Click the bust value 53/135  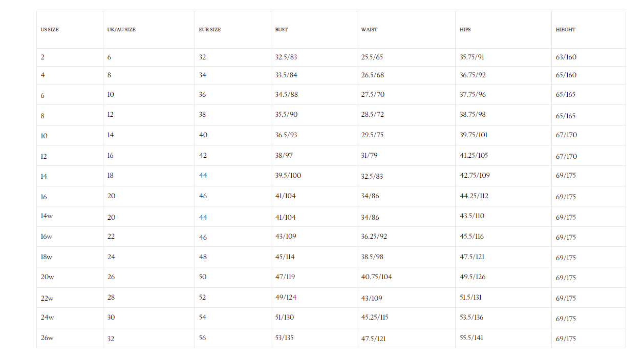pos(285,338)
